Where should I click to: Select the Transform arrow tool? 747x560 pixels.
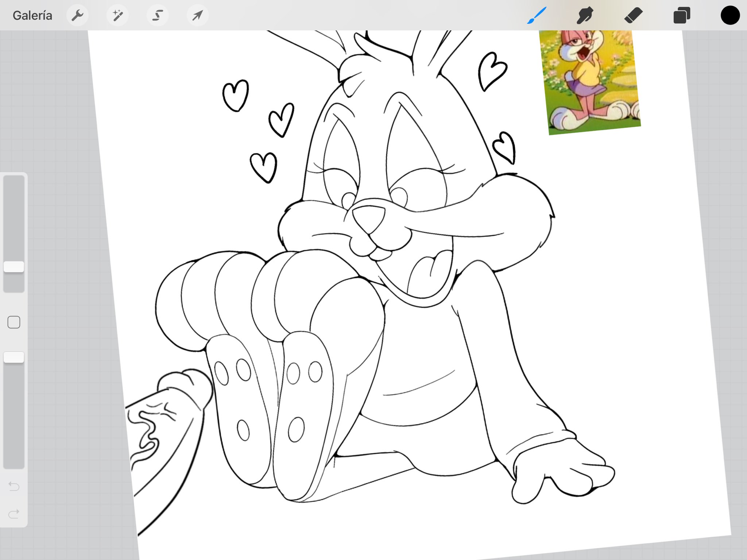tap(198, 16)
